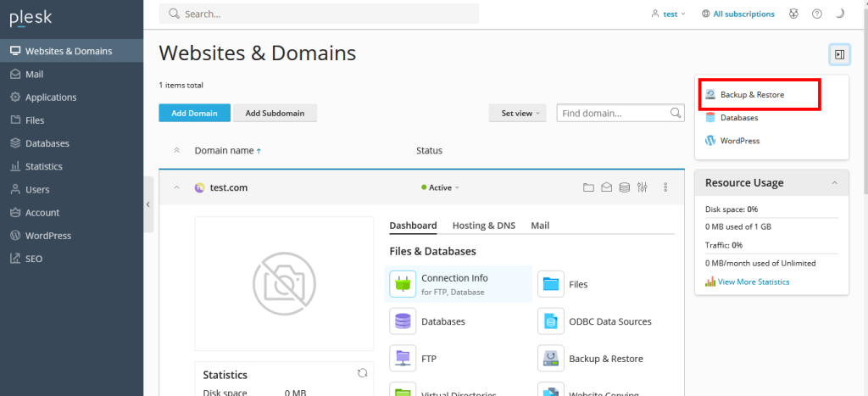
Task: Click the Find domain search field
Action: pyautogui.click(x=614, y=113)
